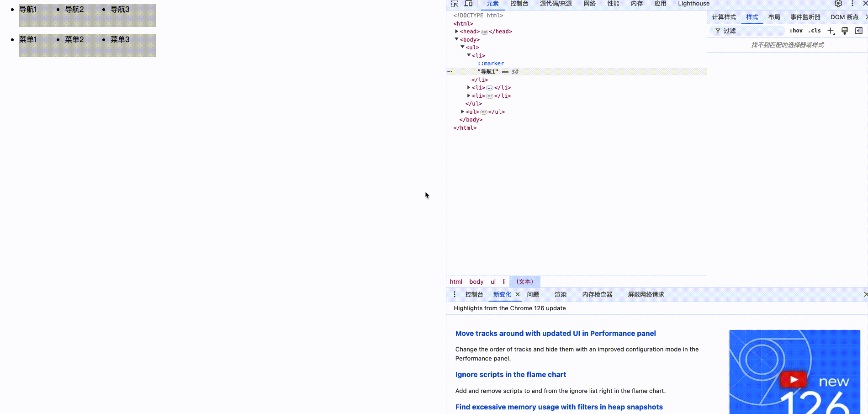Click the Ignore scripts in flame chart link
This screenshot has height=414, width=868.
click(x=510, y=374)
